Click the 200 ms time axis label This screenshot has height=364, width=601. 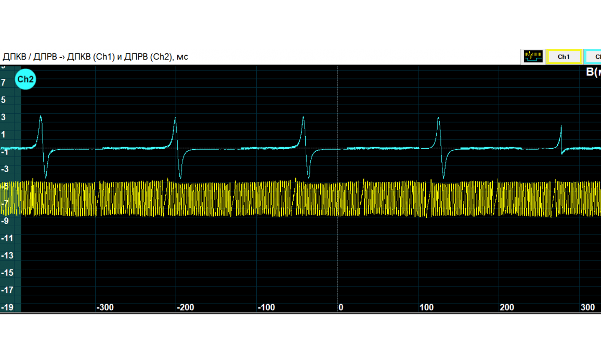507,307
